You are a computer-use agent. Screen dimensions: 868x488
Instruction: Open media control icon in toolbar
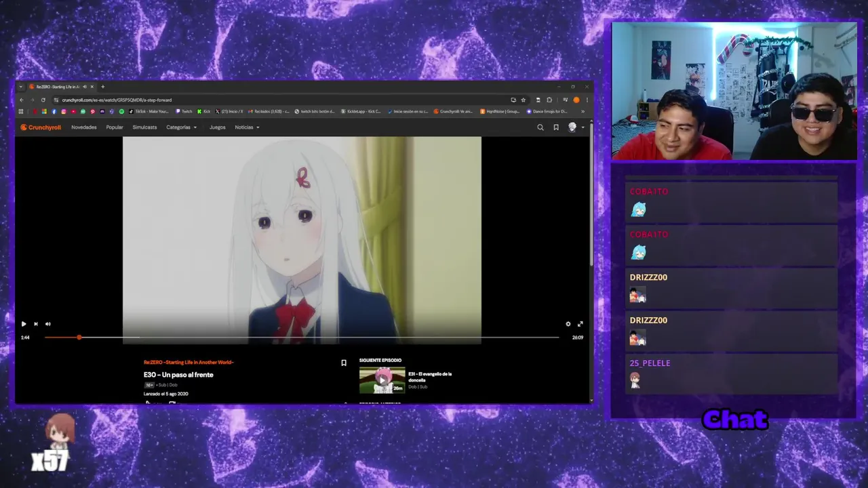tap(566, 100)
